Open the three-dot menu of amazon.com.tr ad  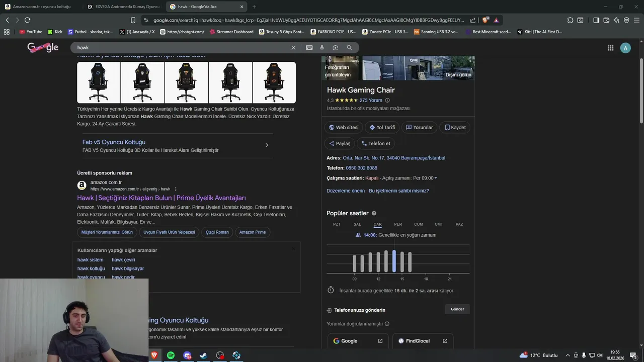point(176,189)
